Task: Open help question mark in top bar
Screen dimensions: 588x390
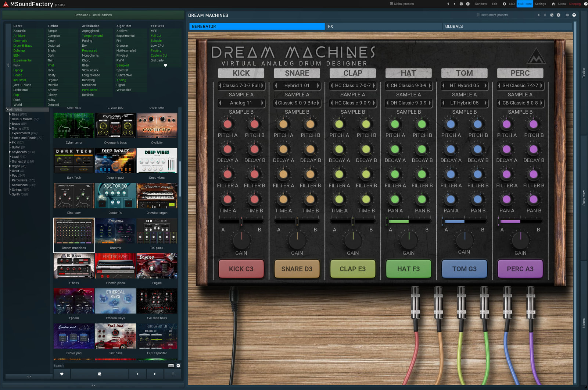Action: pyautogui.click(x=585, y=4)
